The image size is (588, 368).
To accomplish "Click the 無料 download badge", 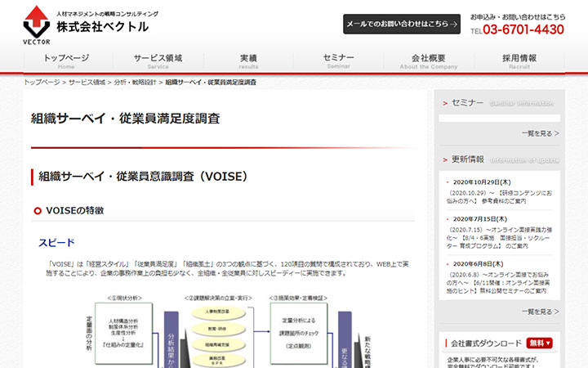I will pyautogui.click(x=539, y=343).
